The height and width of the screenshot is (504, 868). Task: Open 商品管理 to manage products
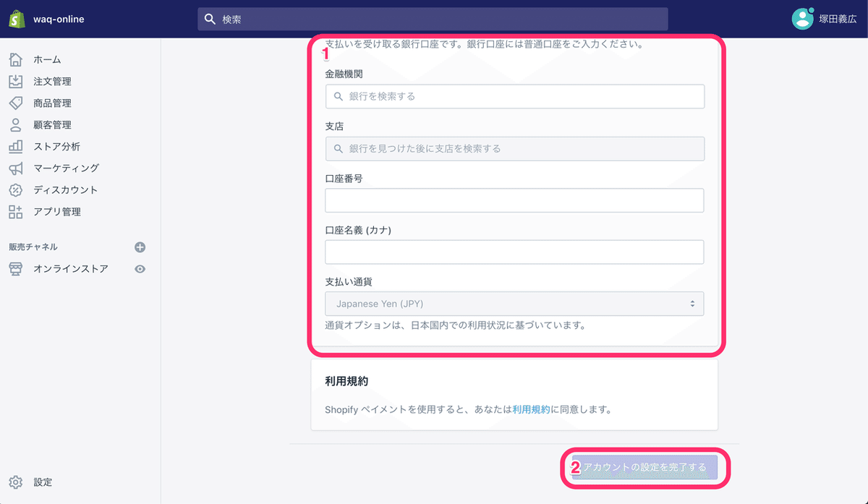(x=51, y=103)
